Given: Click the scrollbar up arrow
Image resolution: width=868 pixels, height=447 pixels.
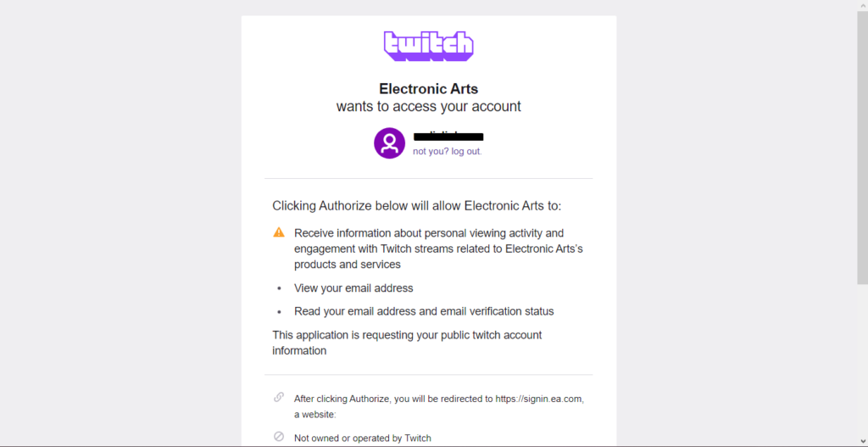Looking at the screenshot, I should [861, 5].
